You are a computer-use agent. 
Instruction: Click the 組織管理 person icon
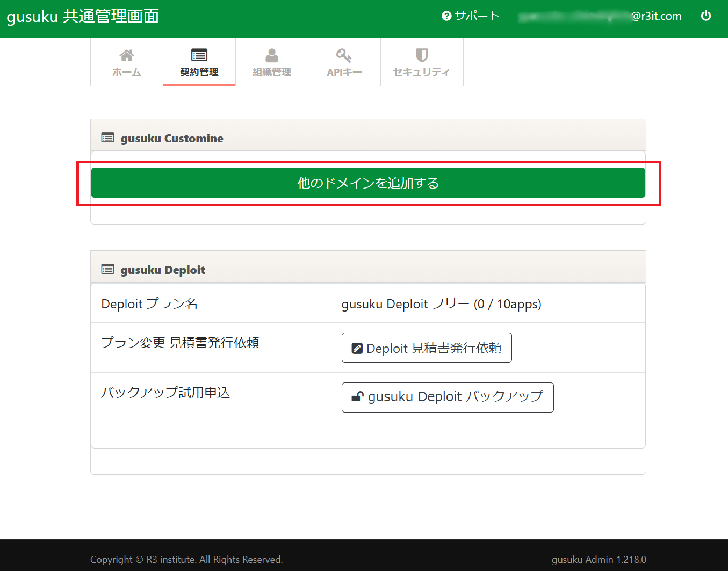point(272,55)
